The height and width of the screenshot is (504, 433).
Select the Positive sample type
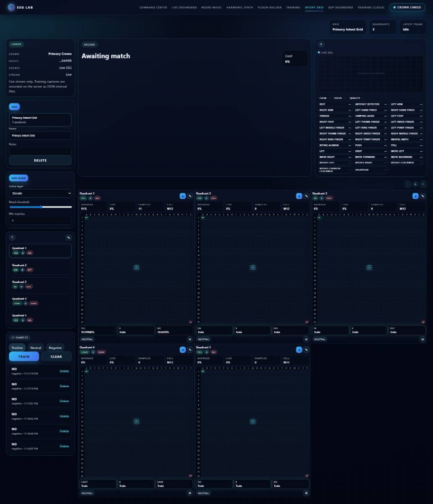pyautogui.click(x=17, y=347)
